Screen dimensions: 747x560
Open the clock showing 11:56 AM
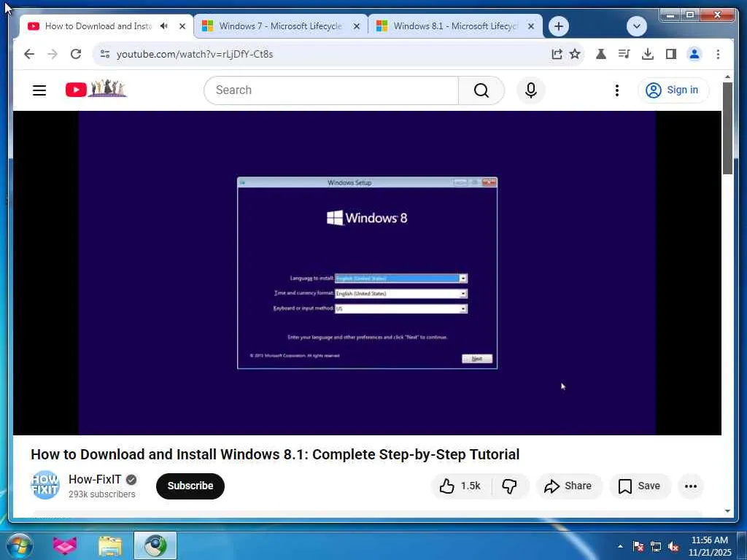[709, 546]
